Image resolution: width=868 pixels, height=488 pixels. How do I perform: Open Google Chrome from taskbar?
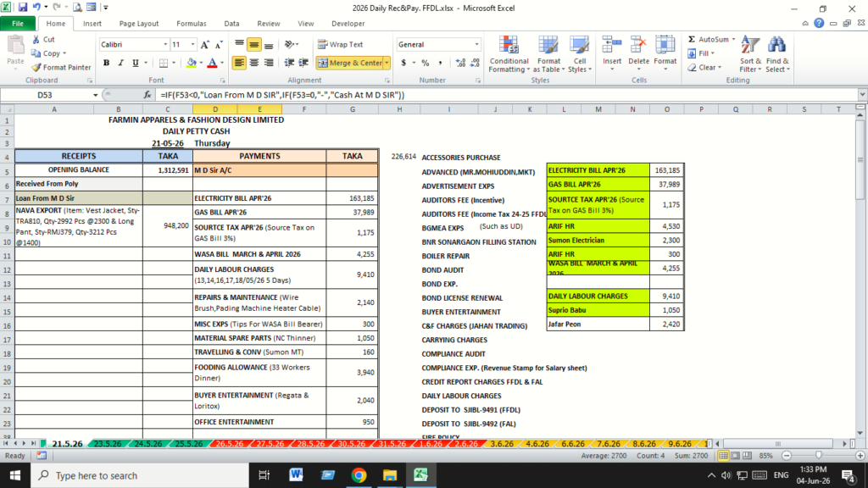(x=359, y=475)
